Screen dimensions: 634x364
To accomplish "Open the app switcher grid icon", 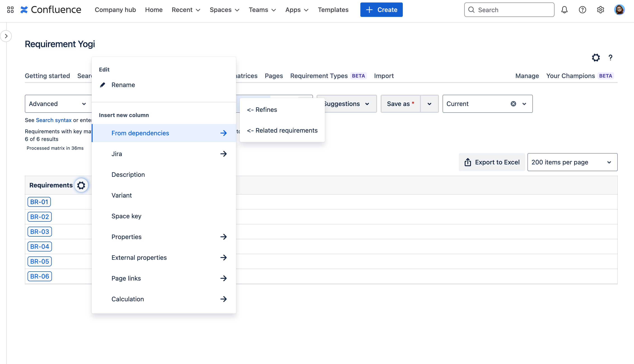I will tap(10, 10).
